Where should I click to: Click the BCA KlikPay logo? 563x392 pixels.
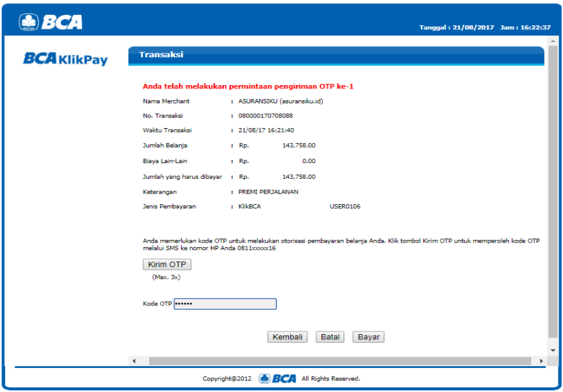tap(65, 59)
